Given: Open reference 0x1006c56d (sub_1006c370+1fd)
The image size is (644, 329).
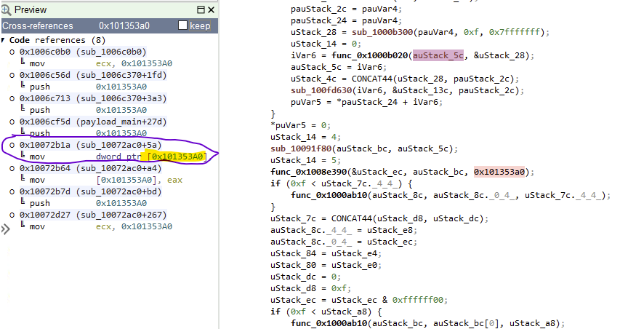Looking at the screenshot, I should [x=93, y=75].
